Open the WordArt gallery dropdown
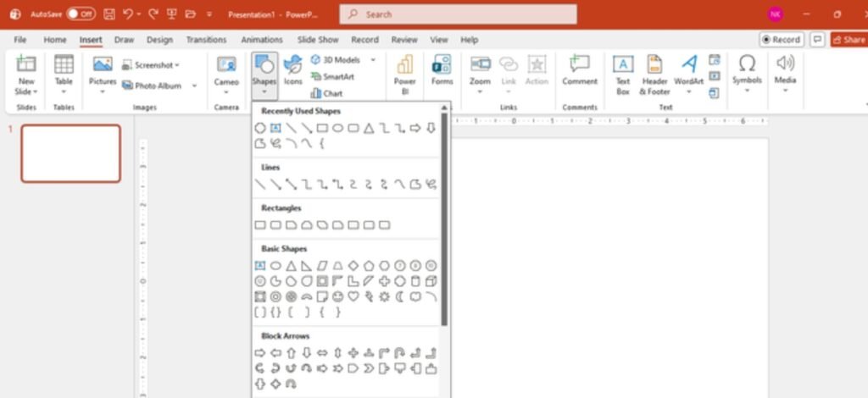The height and width of the screenshot is (398, 868). coord(688,91)
